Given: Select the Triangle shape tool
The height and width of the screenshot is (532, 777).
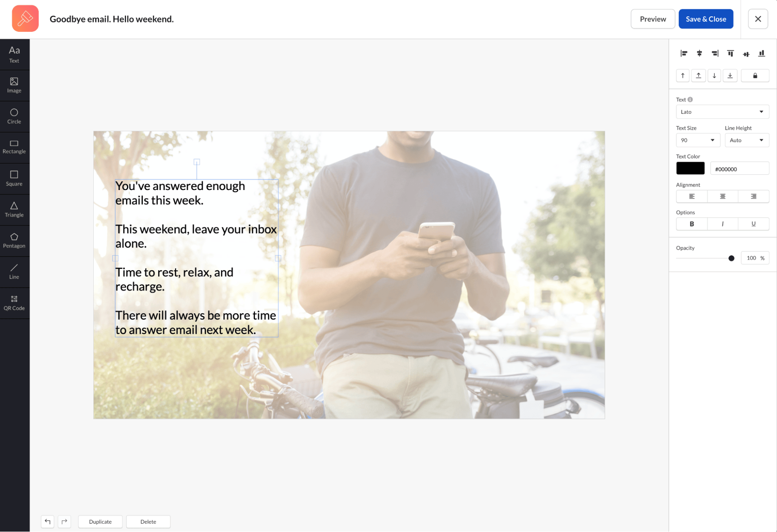Looking at the screenshot, I should point(14,209).
